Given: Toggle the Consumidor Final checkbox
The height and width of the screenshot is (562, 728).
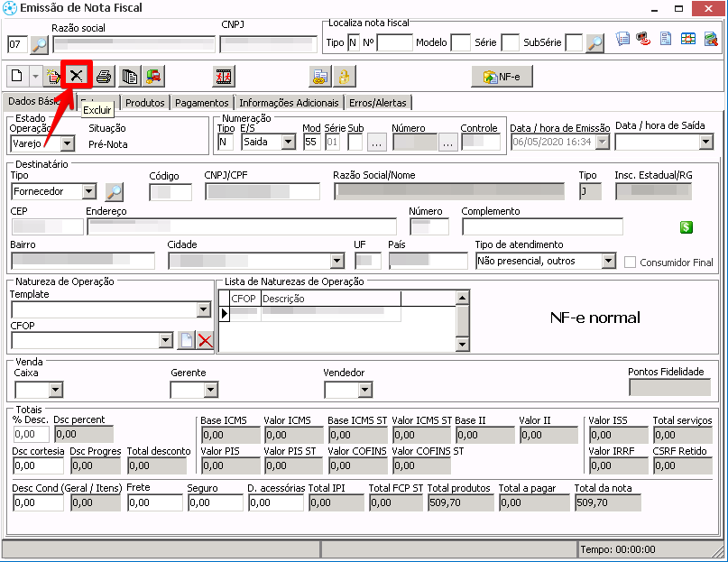Looking at the screenshot, I should click(630, 263).
